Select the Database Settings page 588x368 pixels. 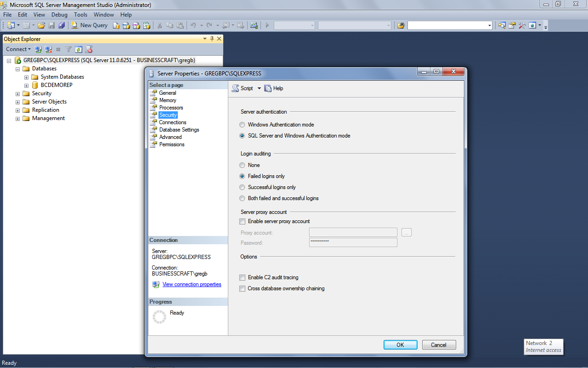pyautogui.click(x=179, y=130)
